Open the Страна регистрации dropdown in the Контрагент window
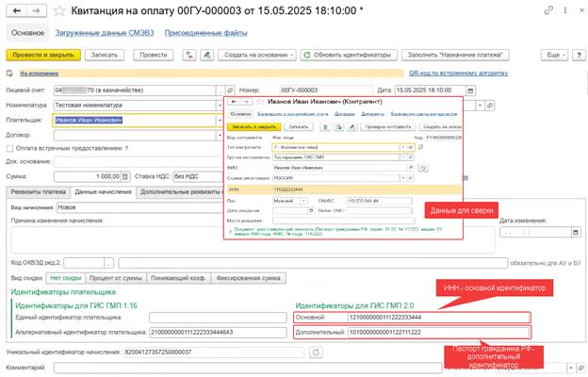 coord(403,178)
